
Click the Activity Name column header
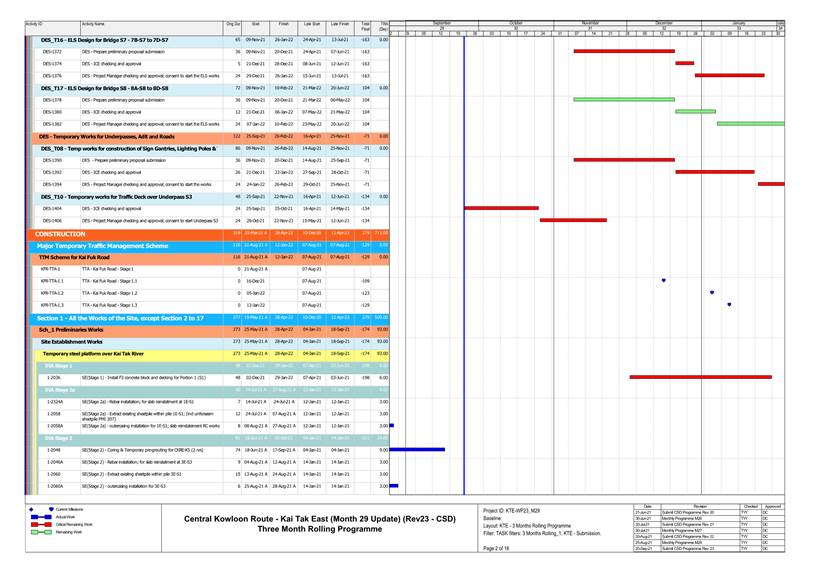[93, 22]
